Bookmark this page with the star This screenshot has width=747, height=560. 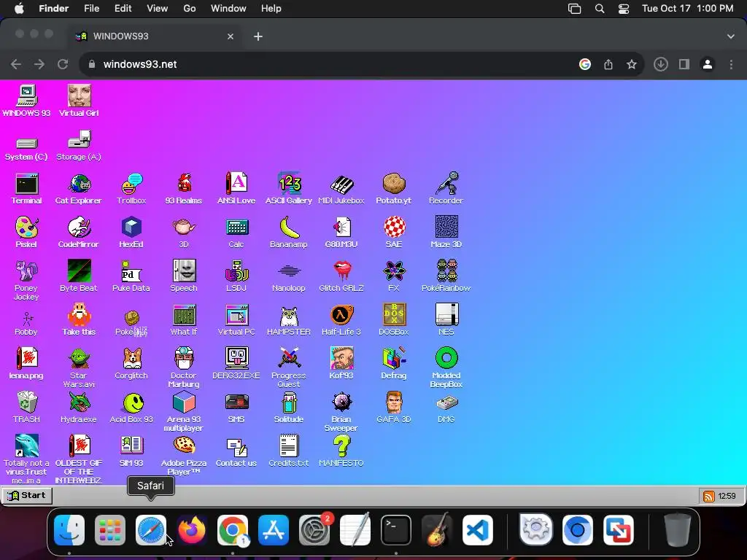pos(632,64)
